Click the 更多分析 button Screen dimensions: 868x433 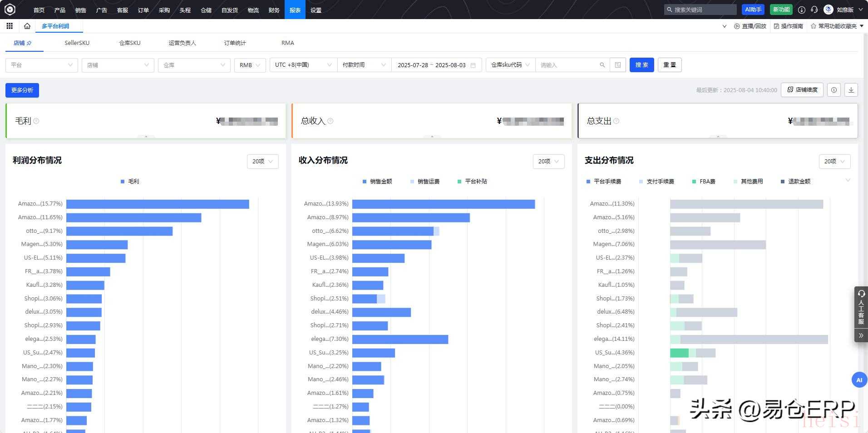[x=22, y=90]
